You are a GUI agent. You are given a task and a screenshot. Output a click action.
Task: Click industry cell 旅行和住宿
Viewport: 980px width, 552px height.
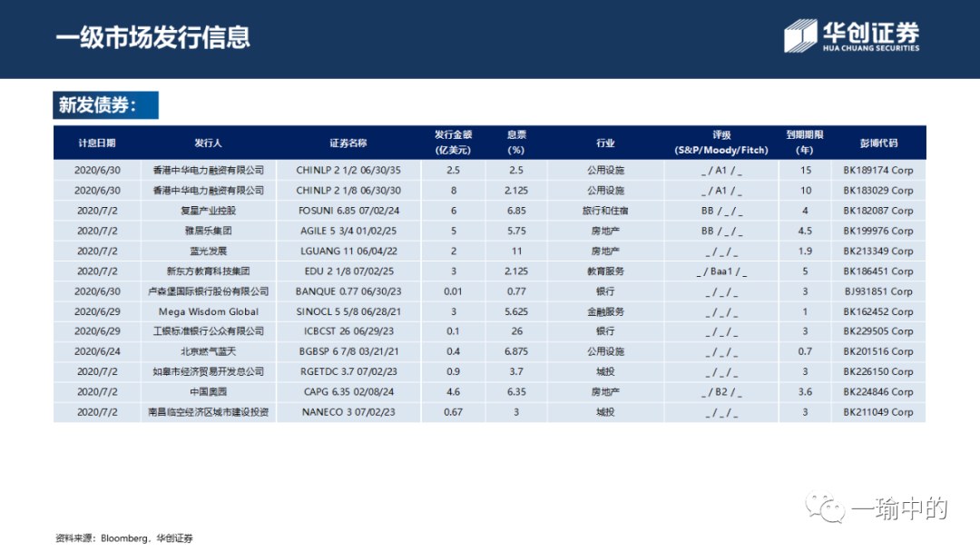[x=605, y=211]
